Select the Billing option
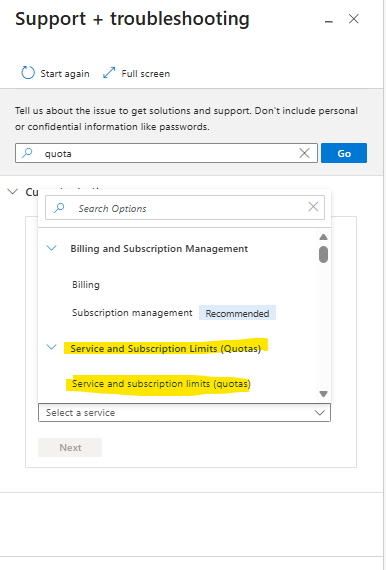This screenshot has height=570, width=386. pos(86,285)
